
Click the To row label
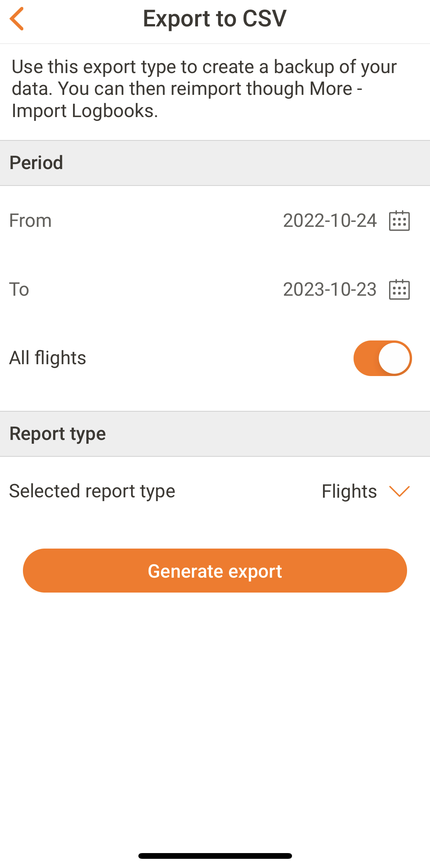(19, 290)
